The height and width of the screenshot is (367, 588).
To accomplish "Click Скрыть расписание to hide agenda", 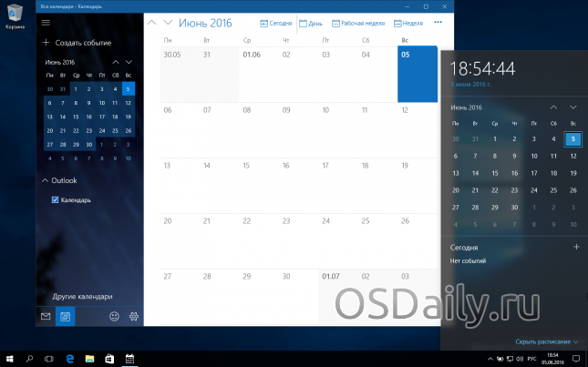I will [543, 342].
